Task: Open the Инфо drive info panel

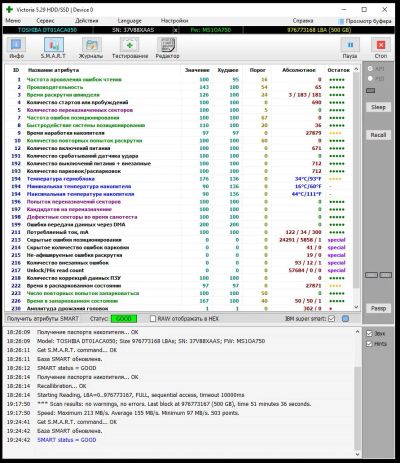Action: pyautogui.click(x=16, y=48)
